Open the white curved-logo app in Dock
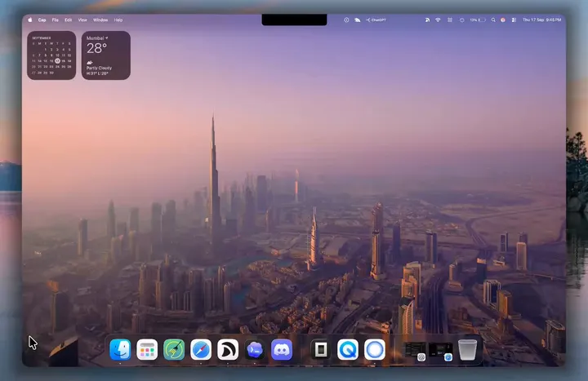The height and width of the screenshot is (381, 588). (228, 349)
